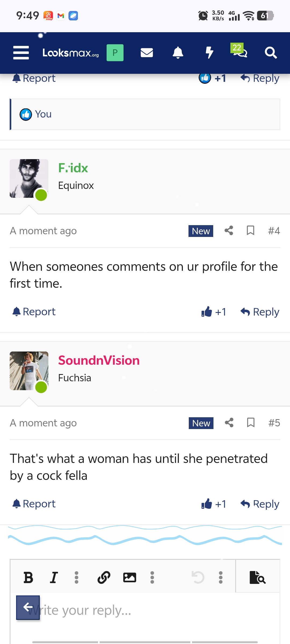Screen dimensions: 290x644
Task: Toggle italic text in reply editor
Action: pos(54,577)
